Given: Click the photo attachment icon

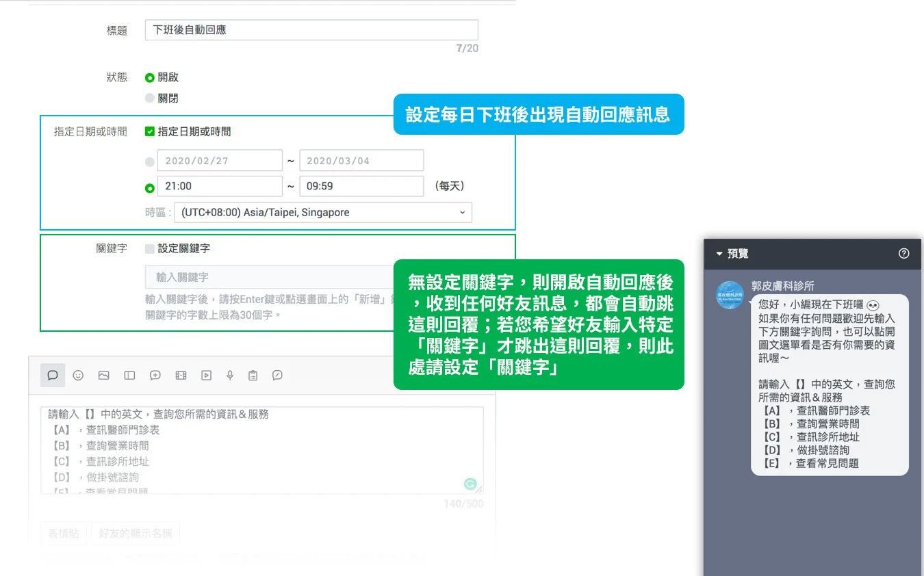Looking at the screenshot, I should [103, 375].
